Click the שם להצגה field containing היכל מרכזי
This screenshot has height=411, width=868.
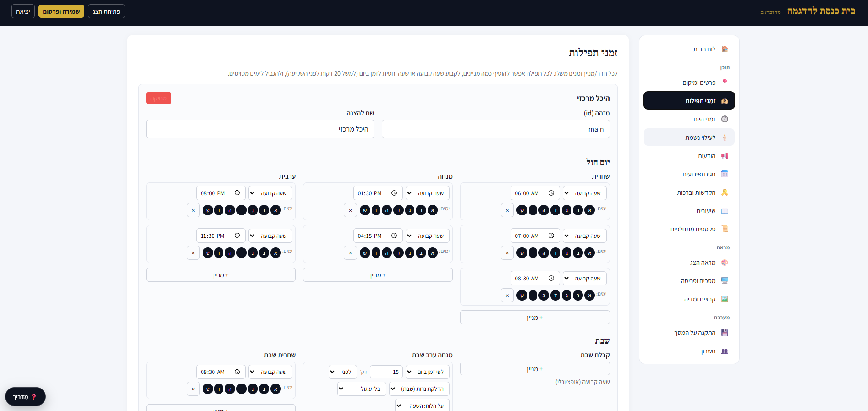point(260,129)
